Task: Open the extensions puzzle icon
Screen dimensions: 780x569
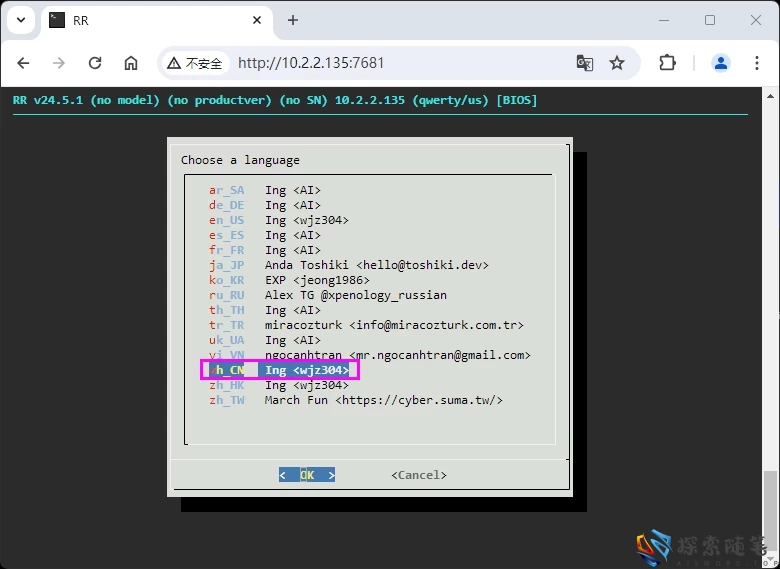Action: [x=667, y=63]
